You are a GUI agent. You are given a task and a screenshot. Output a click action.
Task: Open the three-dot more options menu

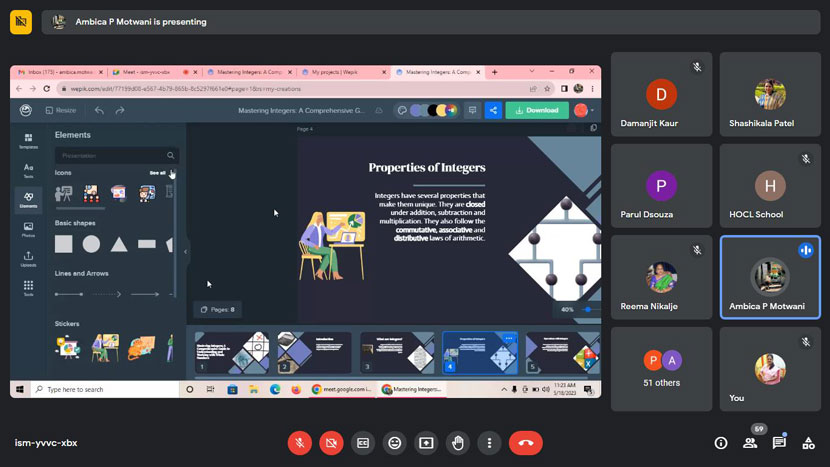coord(489,442)
